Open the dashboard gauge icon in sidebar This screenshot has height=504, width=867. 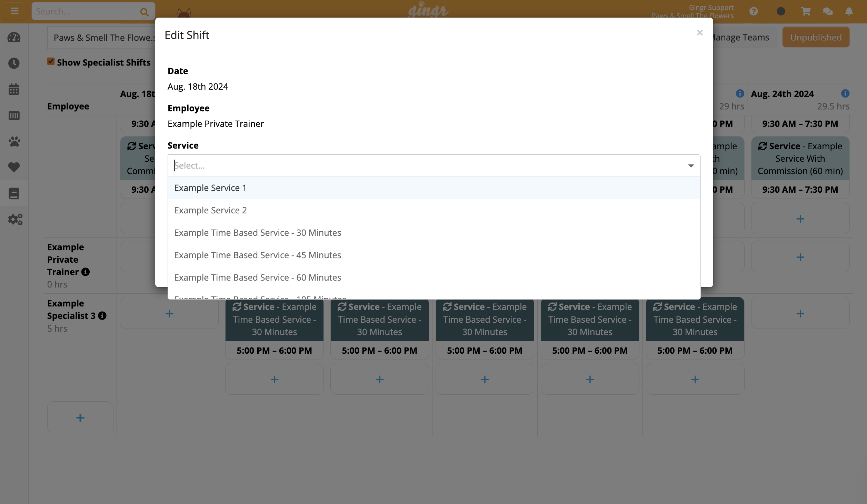pos(14,37)
